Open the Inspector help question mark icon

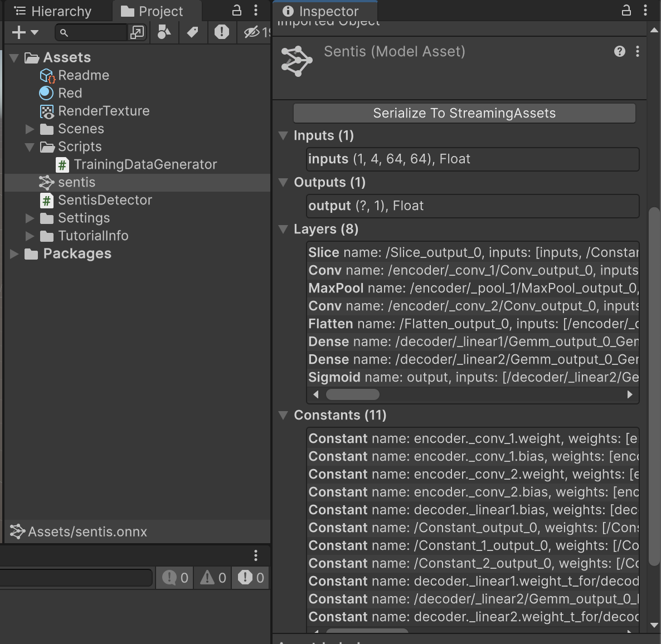620,51
